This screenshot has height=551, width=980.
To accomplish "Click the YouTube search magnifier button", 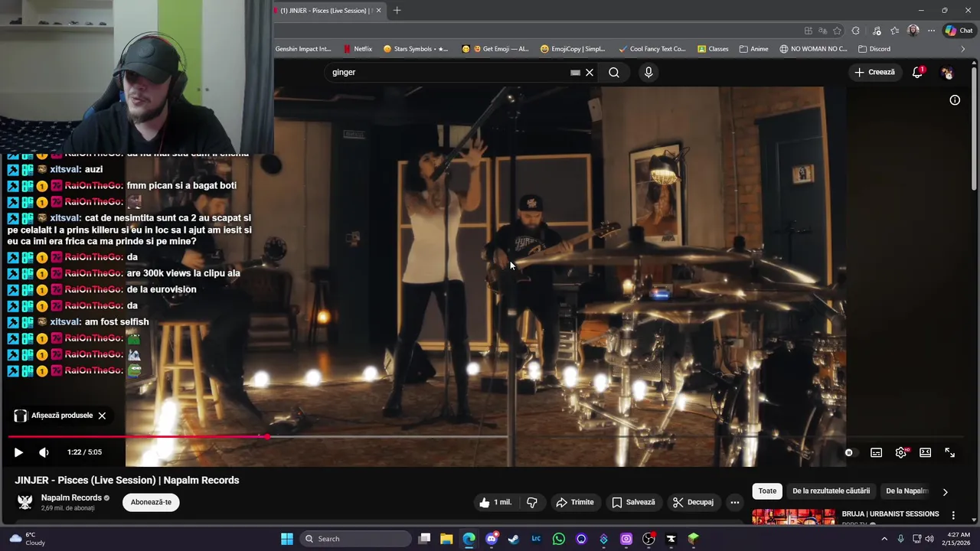I will (614, 72).
